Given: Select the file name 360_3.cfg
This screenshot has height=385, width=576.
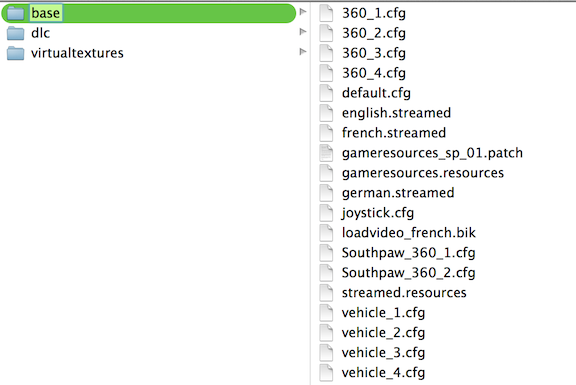Looking at the screenshot, I should tap(374, 53).
